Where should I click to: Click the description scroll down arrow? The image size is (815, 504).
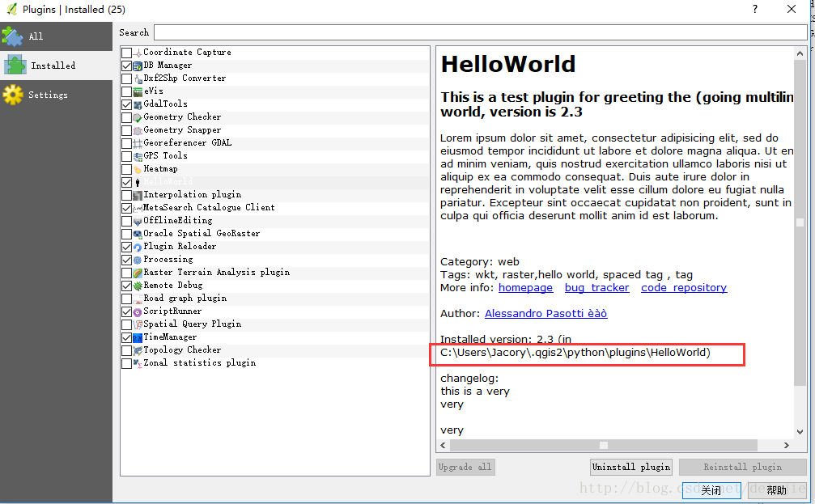pos(800,432)
